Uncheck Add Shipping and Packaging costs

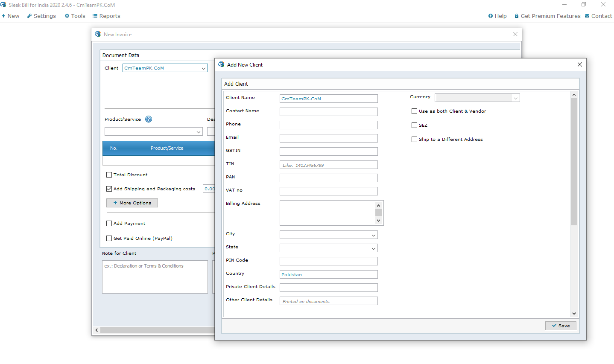(x=109, y=189)
